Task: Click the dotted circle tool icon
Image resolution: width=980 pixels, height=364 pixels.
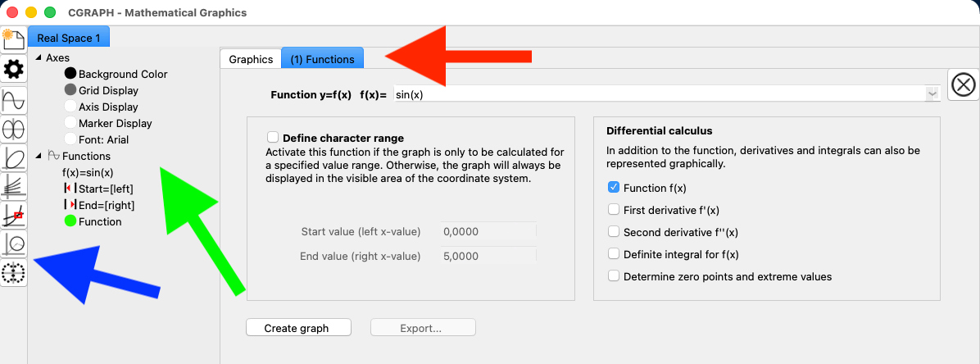Action: (x=14, y=273)
